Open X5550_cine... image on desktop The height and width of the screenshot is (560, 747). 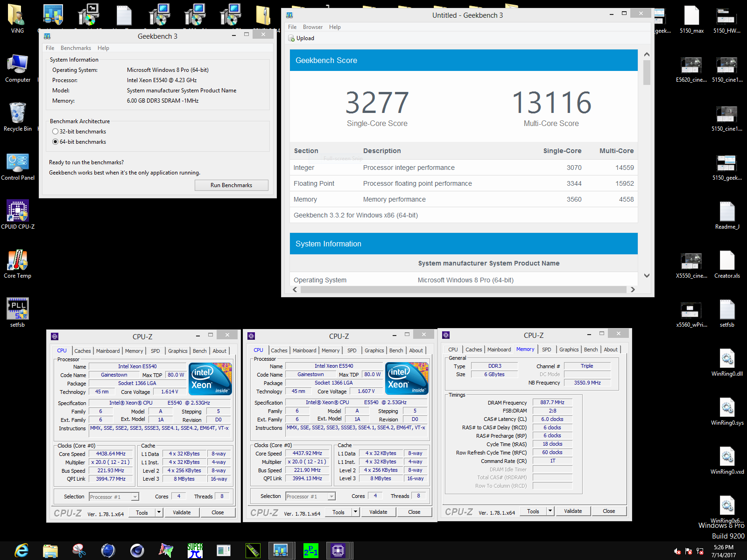pos(691,265)
